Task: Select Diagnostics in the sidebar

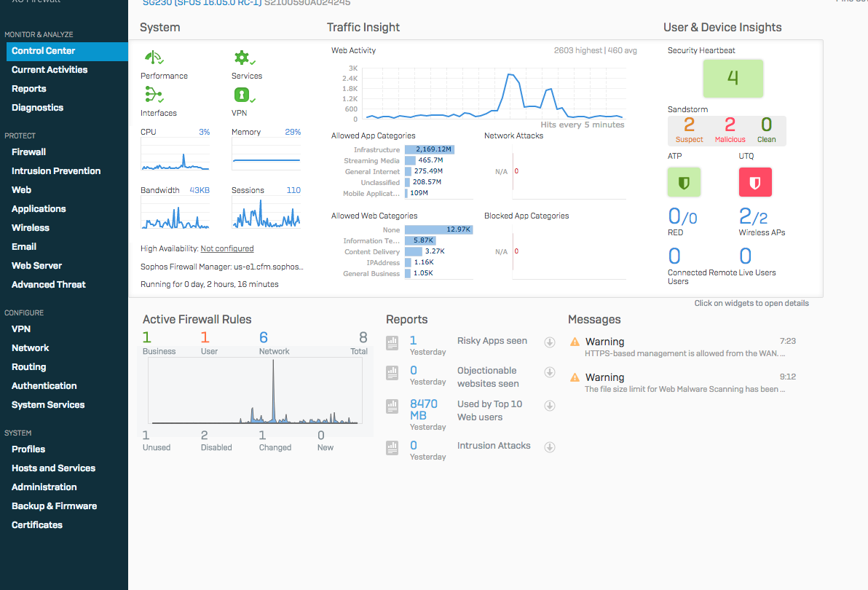Action: tap(38, 107)
